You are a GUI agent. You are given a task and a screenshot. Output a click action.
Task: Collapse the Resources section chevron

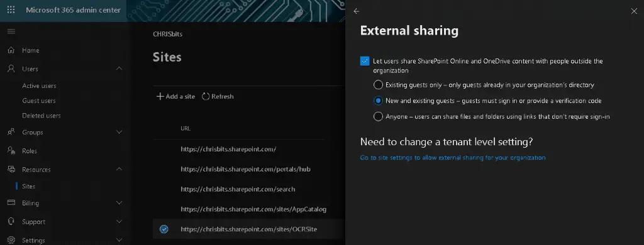click(x=119, y=169)
